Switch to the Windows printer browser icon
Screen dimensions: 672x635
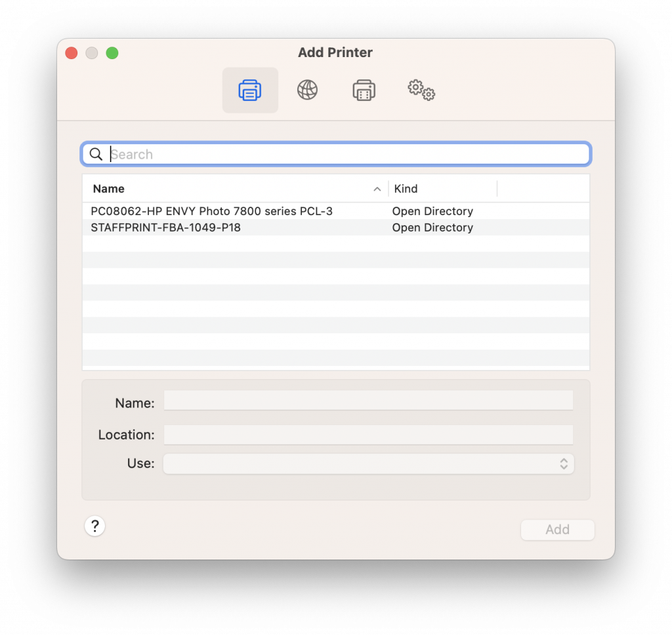point(364,90)
